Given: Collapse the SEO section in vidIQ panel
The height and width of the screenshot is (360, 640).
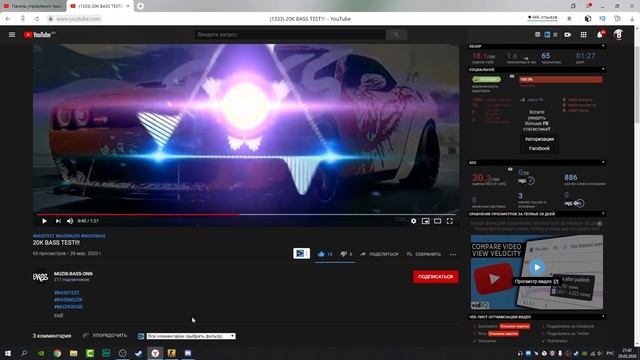Looking at the screenshot, I should coord(603,162).
